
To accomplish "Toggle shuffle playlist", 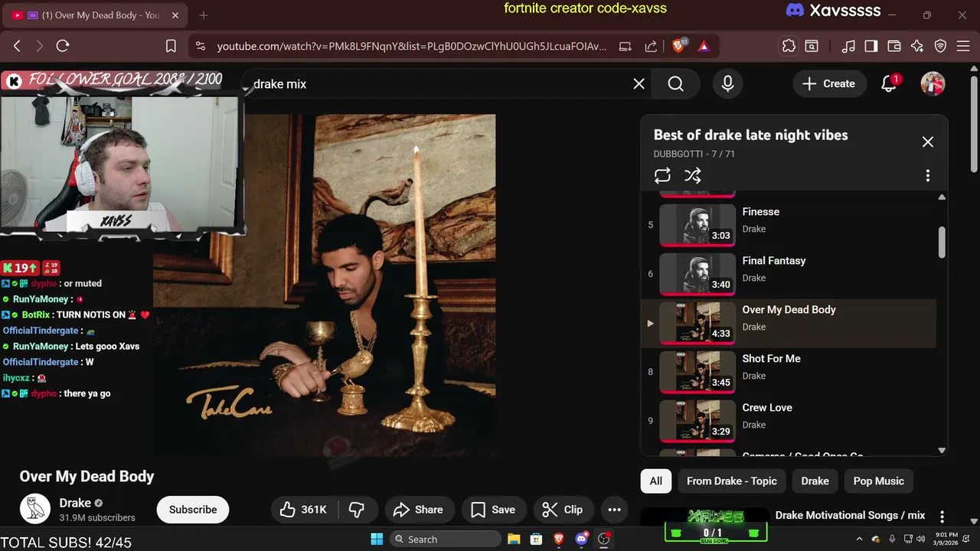I will pyautogui.click(x=693, y=175).
